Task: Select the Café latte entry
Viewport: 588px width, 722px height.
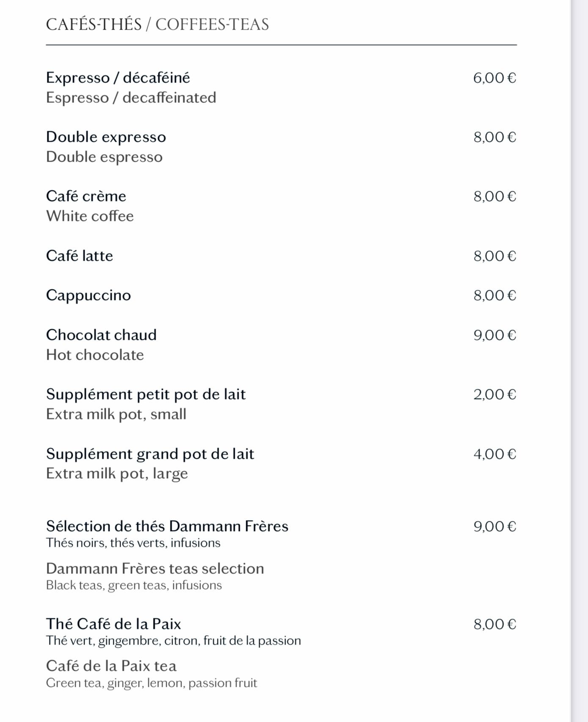Action: click(80, 256)
